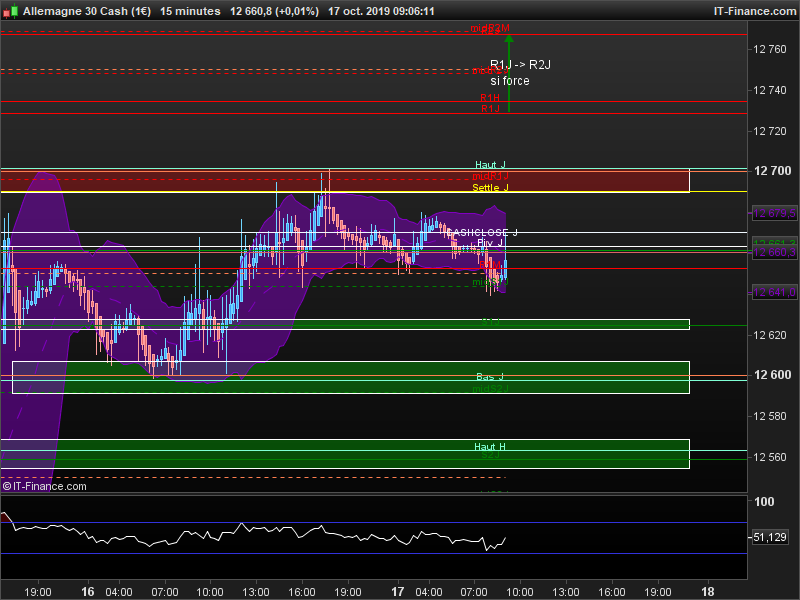Click the candlestick icon beside Allemagne 30 Cash
The image size is (800, 600).
pos(10,11)
